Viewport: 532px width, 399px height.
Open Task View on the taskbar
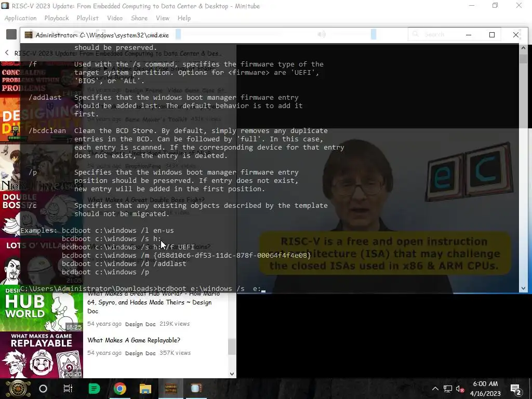[x=68, y=389]
